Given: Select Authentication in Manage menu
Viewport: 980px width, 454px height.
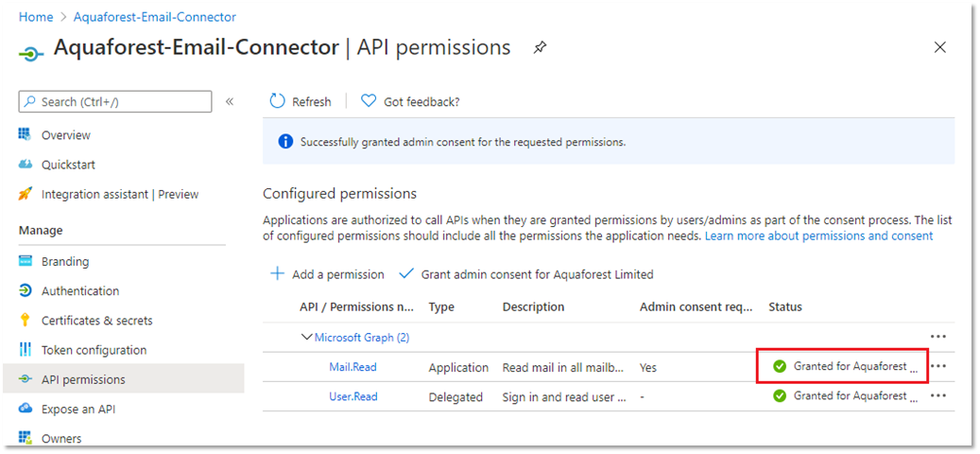Looking at the screenshot, I should (x=80, y=291).
